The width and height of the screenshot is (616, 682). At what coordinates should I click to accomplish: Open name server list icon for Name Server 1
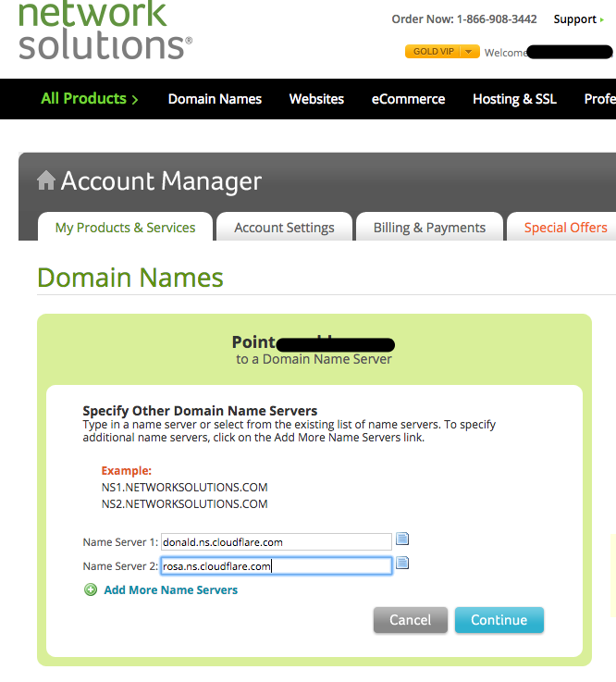pyautogui.click(x=402, y=539)
